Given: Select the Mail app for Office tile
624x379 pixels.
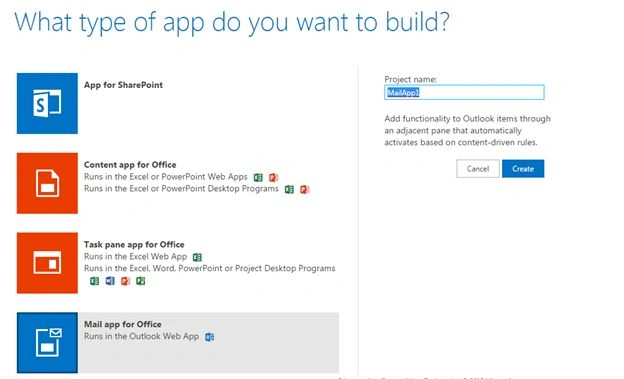Looking at the screenshot, I should tap(178, 343).
